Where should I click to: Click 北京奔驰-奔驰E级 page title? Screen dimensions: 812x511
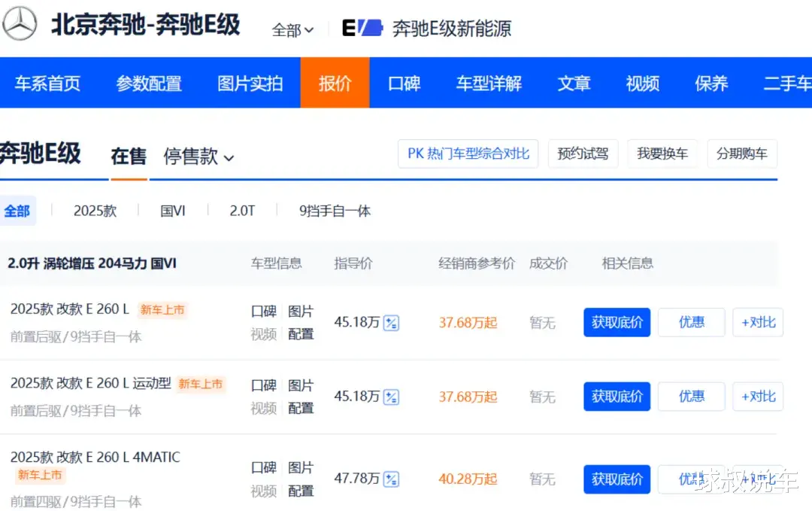[146, 24]
